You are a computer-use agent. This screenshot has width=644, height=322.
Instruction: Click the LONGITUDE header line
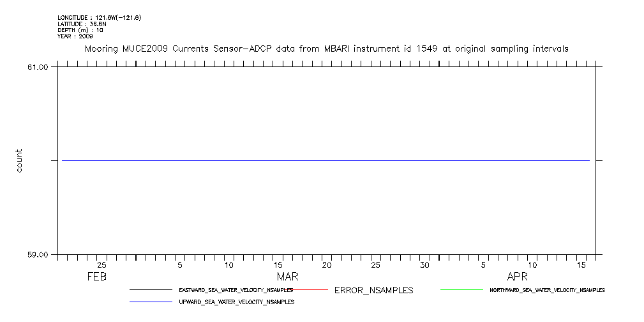click(x=99, y=17)
